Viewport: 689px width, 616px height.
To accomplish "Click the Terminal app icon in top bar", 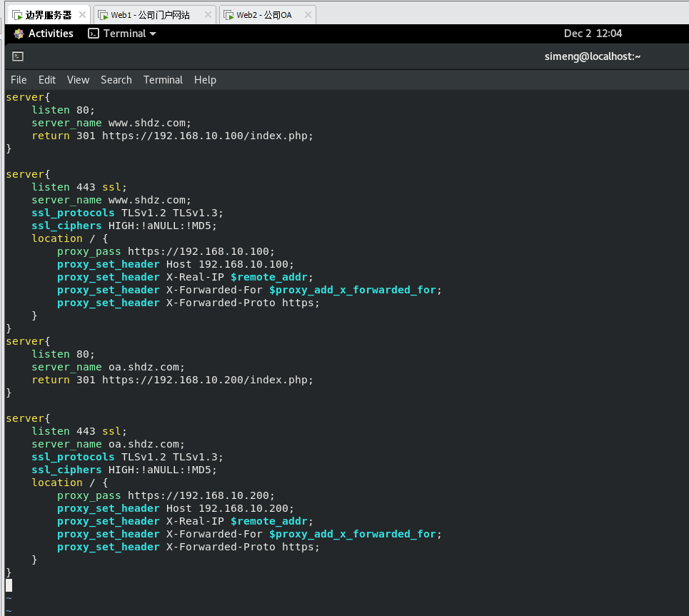I will (93, 34).
